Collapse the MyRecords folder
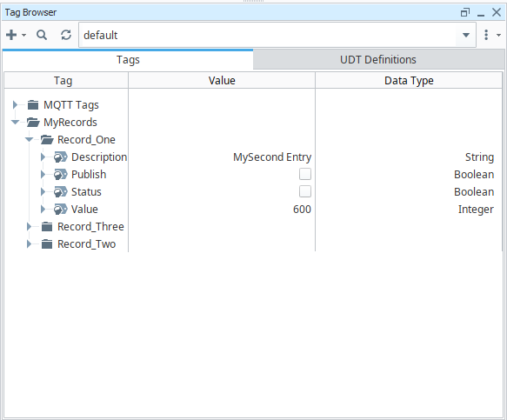The image size is (507, 420). [15, 123]
